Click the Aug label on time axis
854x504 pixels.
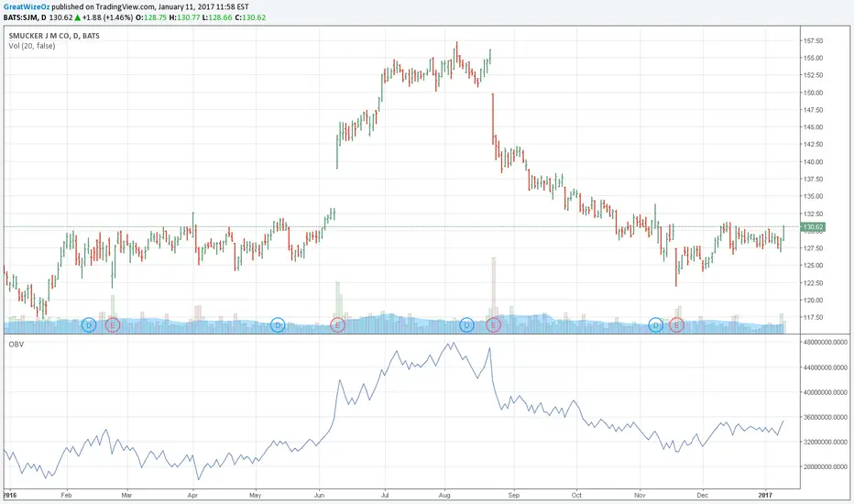coord(445,495)
